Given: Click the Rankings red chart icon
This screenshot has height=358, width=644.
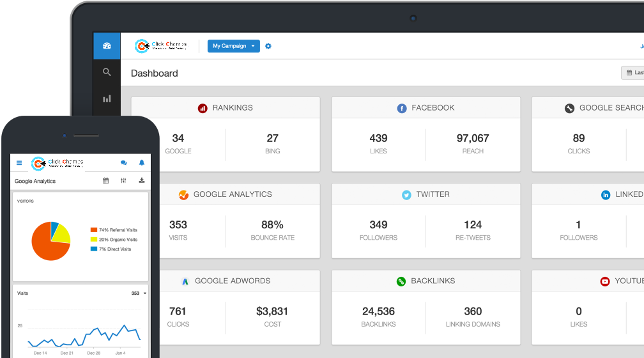Looking at the screenshot, I should [x=203, y=108].
